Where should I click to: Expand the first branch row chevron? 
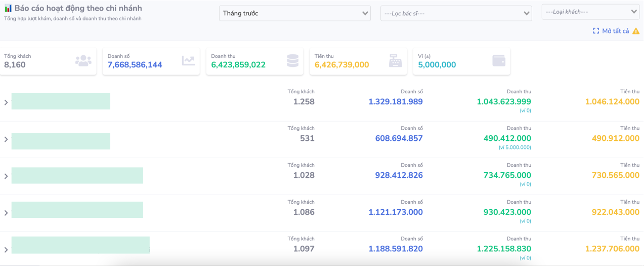[x=6, y=102]
